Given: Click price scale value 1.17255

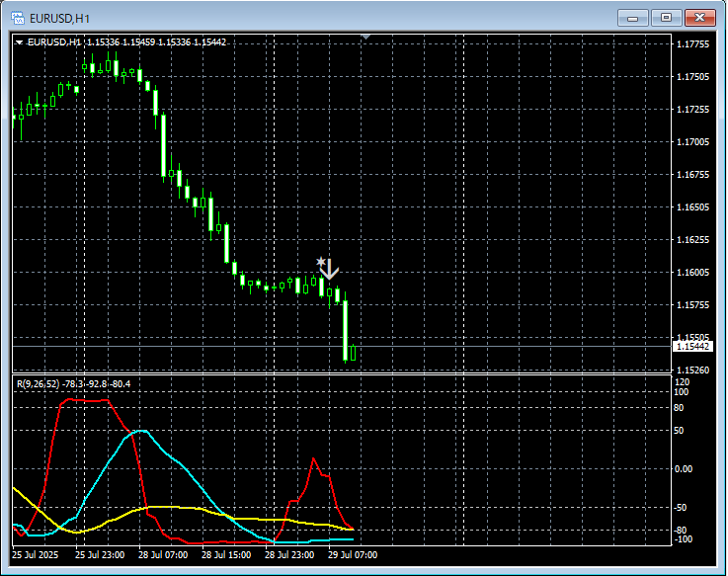Looking at the screenshot, I should click(x=693, y=109).
